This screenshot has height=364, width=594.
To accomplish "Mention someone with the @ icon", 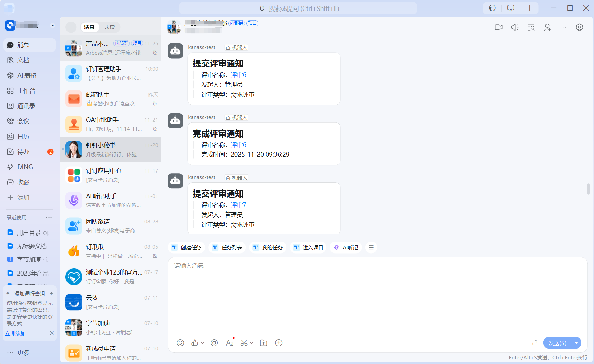I will pos(214,343).
